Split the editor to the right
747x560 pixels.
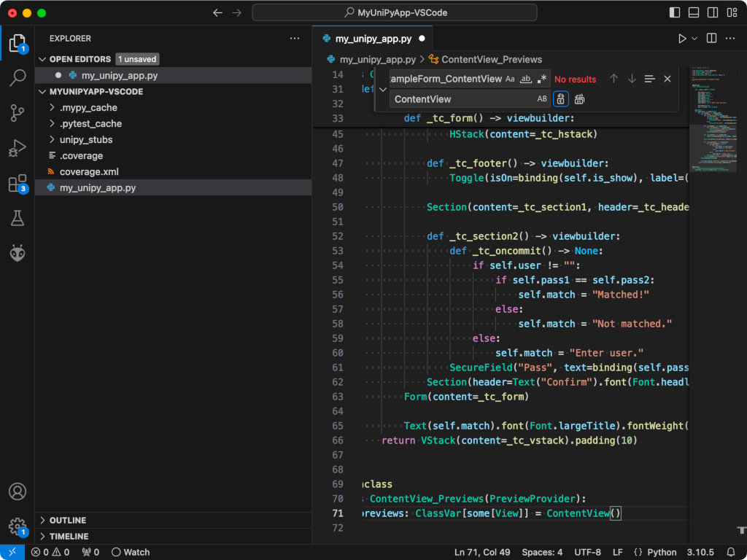pyautogui.click(x=711, y=39)
